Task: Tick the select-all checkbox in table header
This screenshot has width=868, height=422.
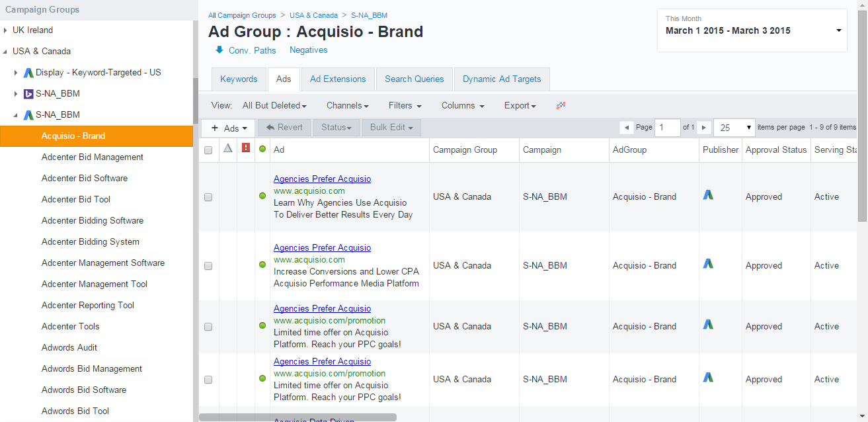Action: 208,150
